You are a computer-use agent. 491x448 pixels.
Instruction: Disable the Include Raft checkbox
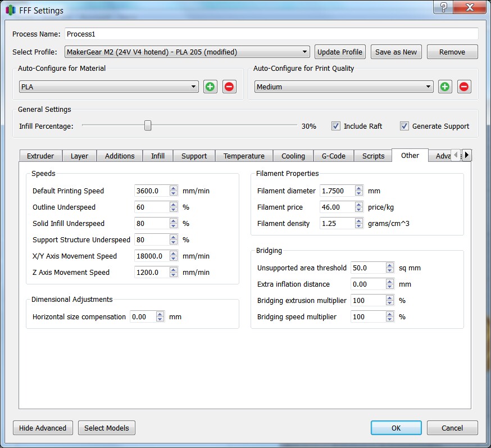coord(336,126)
